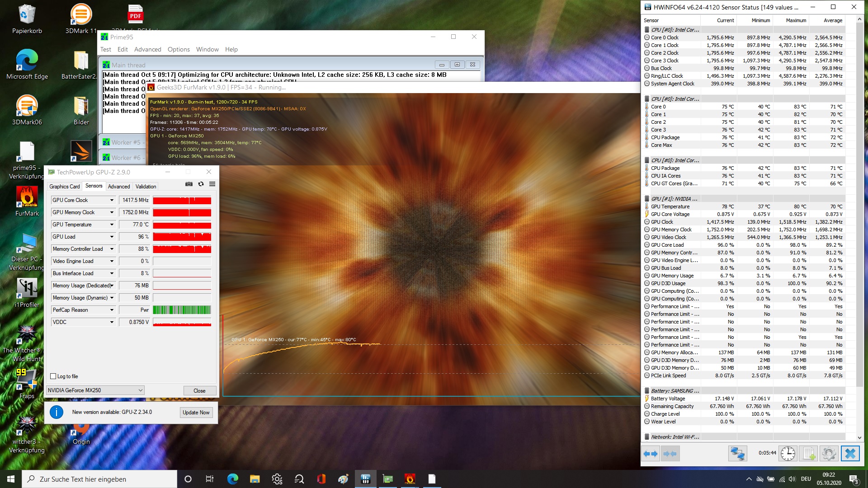
Task: Click volume speaker icon in system tray
Action: click(x=792, y=479)
